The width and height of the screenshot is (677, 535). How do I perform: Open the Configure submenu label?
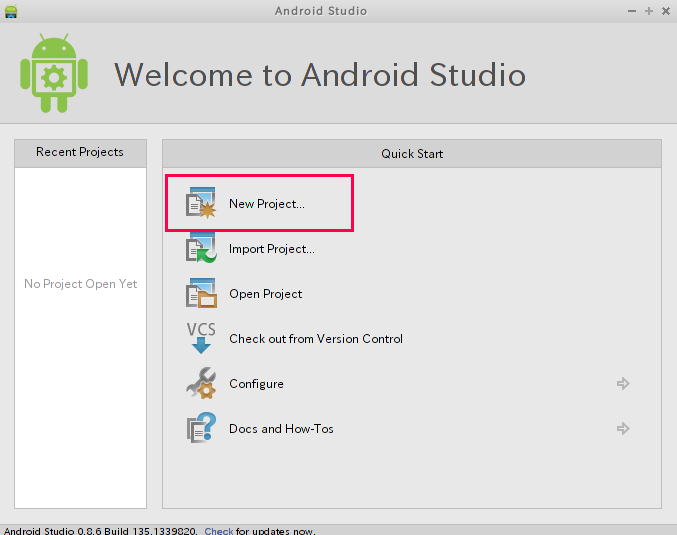(256, 384)
